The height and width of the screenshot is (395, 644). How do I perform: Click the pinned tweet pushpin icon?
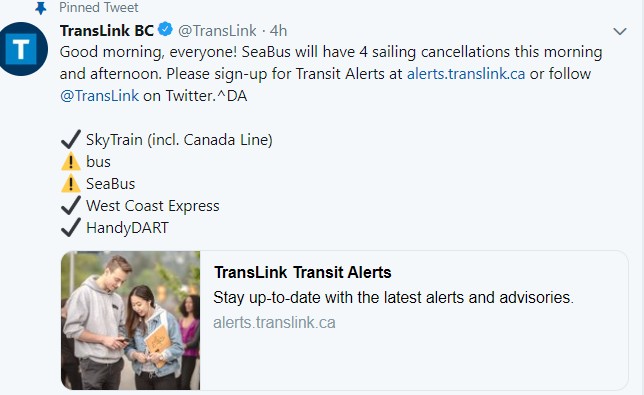coord(40,8)
